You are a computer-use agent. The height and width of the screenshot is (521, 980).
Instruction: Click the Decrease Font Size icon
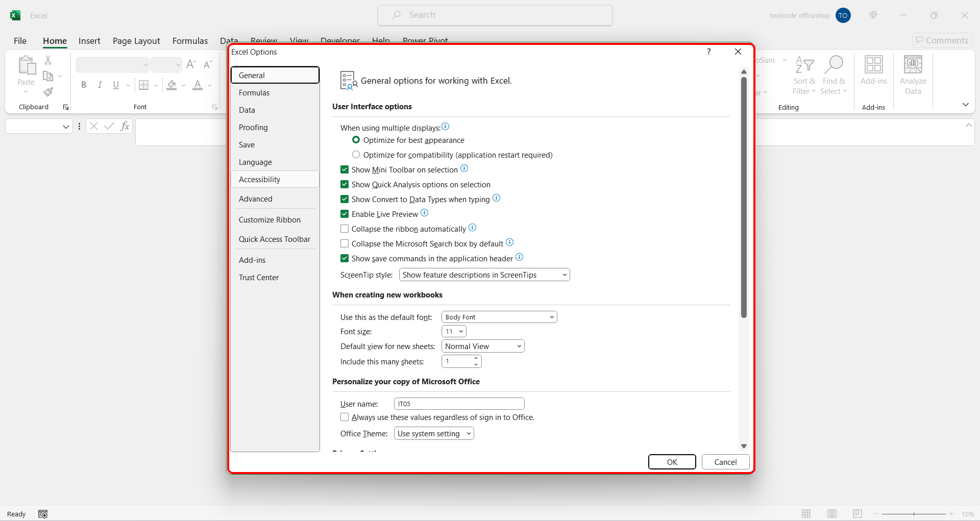[207, 64]
